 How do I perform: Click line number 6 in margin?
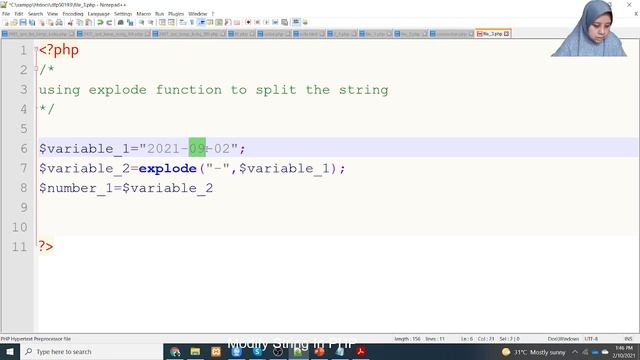(24, 149)
